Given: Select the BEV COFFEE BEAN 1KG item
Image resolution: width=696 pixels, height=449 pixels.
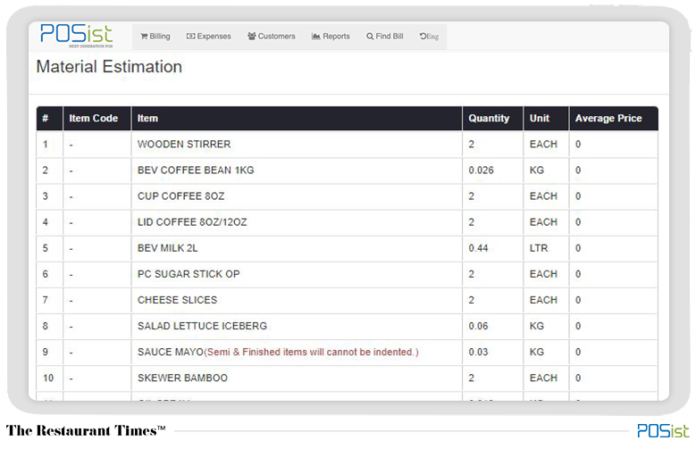Looking at the screenshot, I should [x=195, y=170].
